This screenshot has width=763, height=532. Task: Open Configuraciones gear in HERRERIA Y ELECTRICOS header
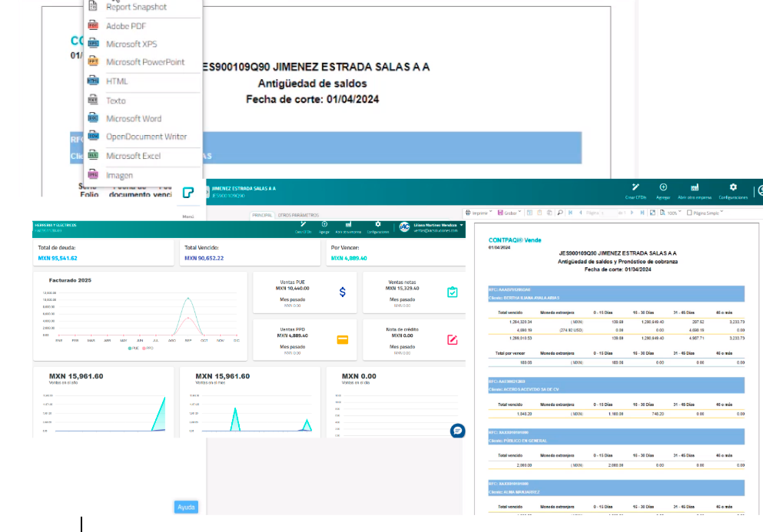pos(377,226)
